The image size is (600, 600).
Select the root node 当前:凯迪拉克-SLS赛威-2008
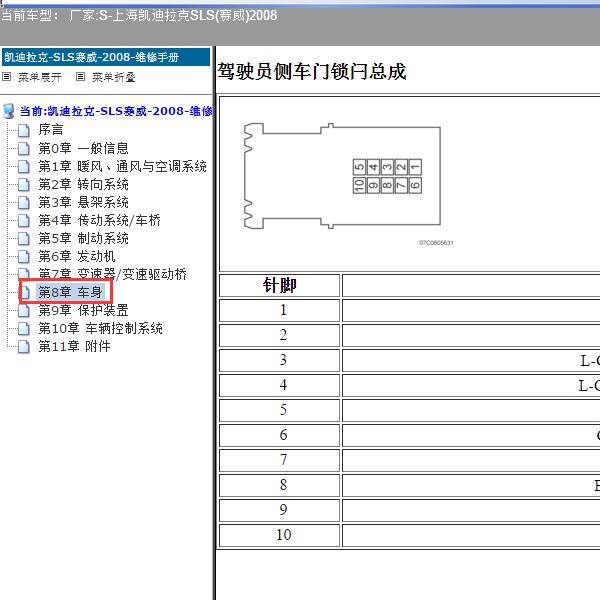tap(116, 111)
